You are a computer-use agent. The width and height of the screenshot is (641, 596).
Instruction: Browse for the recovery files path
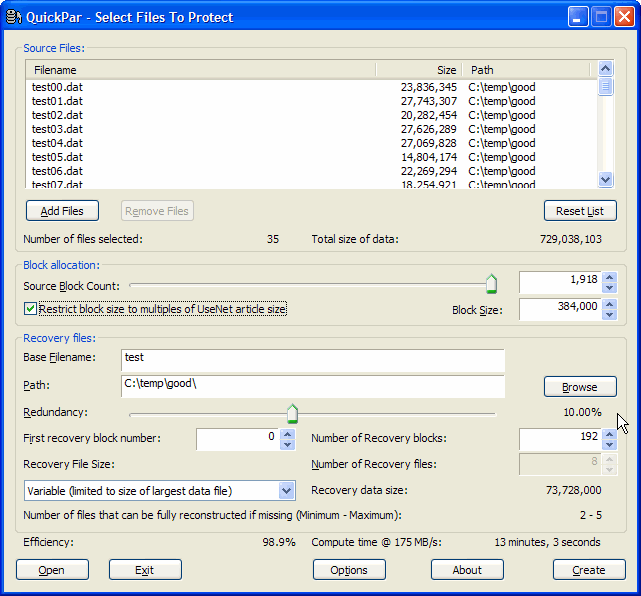pos(580,387)
